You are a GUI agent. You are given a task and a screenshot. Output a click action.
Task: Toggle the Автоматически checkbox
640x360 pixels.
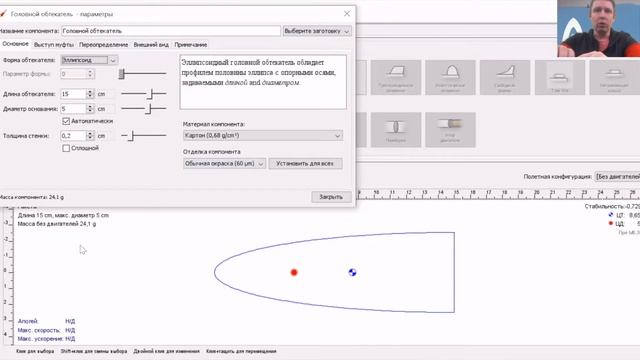click(x=66, y=121)
